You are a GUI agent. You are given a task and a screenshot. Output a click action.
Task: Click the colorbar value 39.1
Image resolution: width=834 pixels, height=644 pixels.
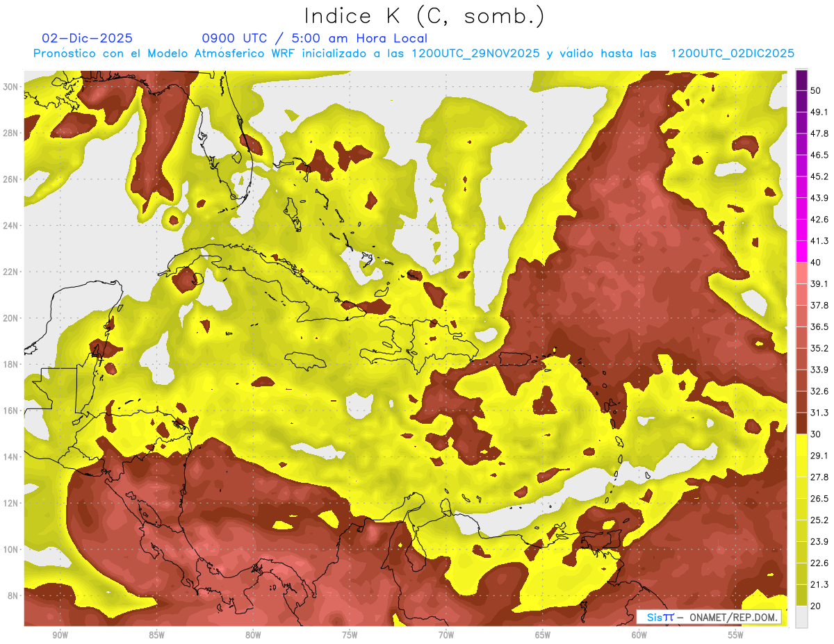pos(820,283)
